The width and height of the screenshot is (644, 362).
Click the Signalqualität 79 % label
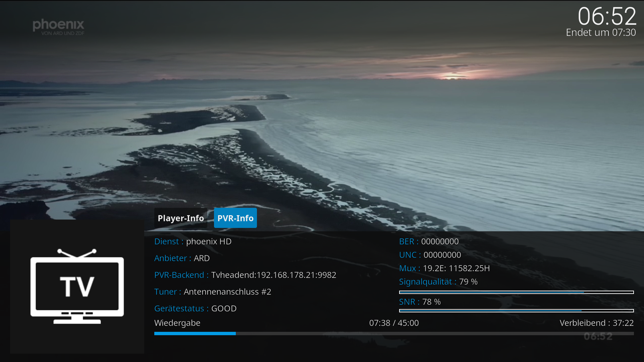pos(438,282)
